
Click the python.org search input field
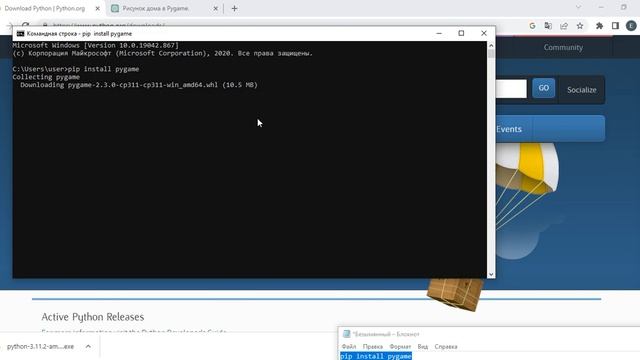tap(511, 89)
